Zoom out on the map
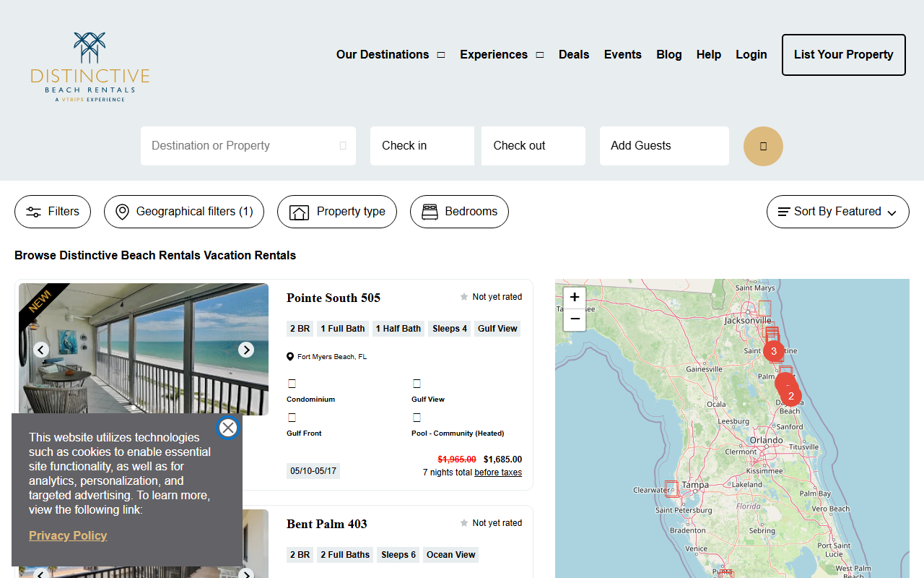This screenshot has height=578, width=924. pos(575,319)
